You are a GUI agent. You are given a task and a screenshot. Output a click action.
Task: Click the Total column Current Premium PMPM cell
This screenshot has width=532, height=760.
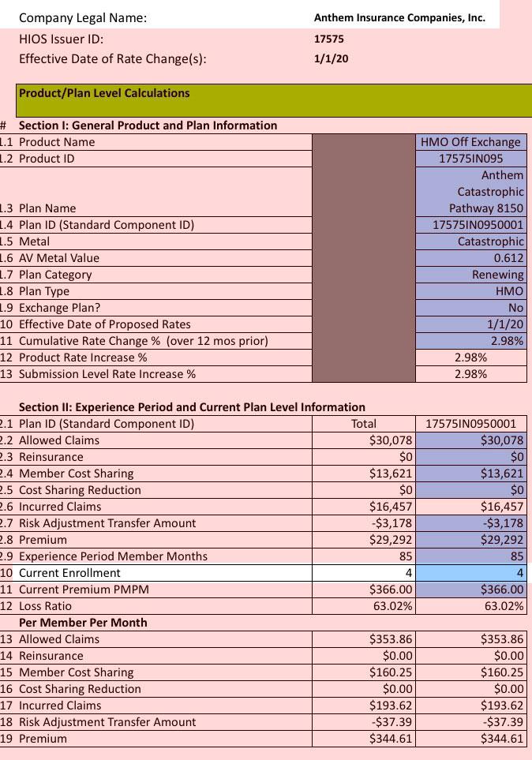[x=364, y=590]
